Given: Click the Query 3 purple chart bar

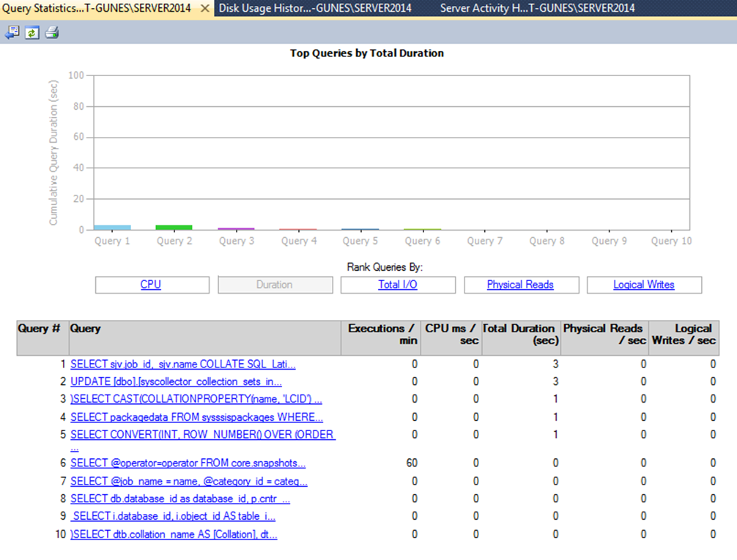Looking at the screenshot, I should coord(236,229).
